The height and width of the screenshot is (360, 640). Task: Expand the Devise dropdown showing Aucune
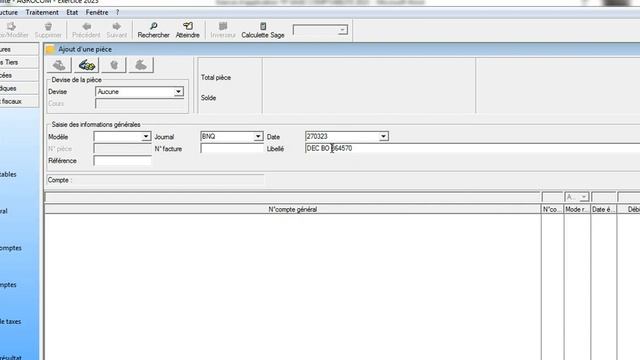point(178,92)
